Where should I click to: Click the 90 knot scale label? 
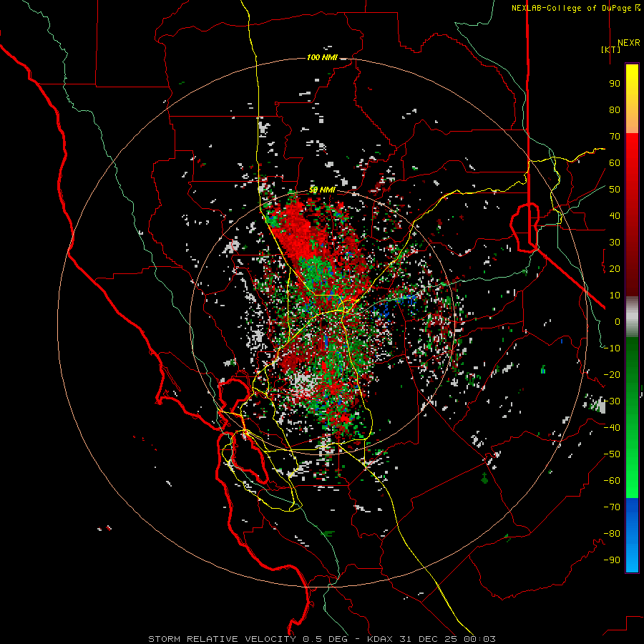point(615,84)
